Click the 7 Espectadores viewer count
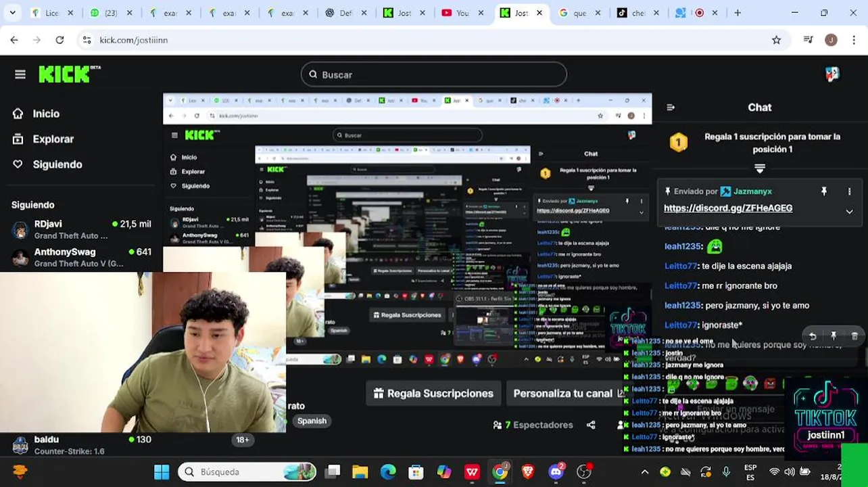 point(533,425)
